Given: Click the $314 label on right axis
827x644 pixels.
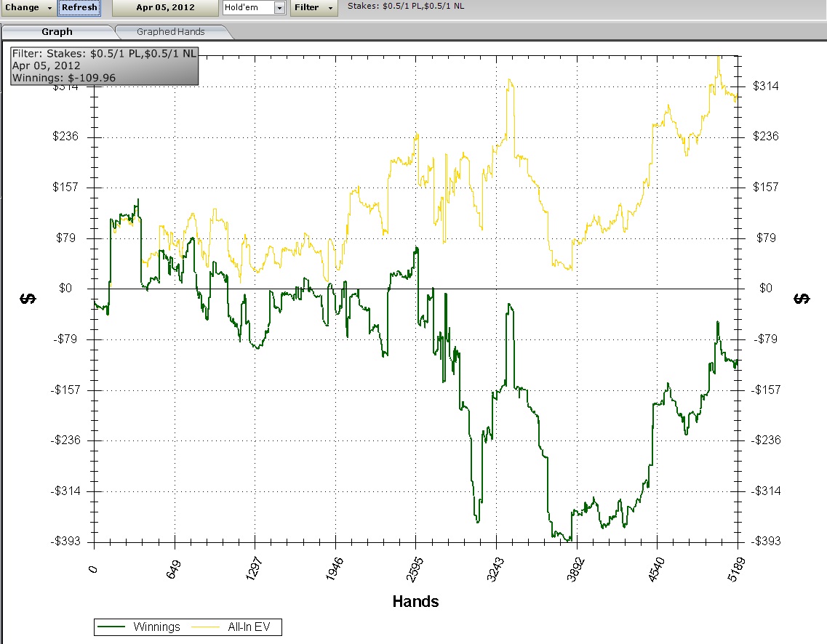Looking at the screenshot, I should click(766, 86).
